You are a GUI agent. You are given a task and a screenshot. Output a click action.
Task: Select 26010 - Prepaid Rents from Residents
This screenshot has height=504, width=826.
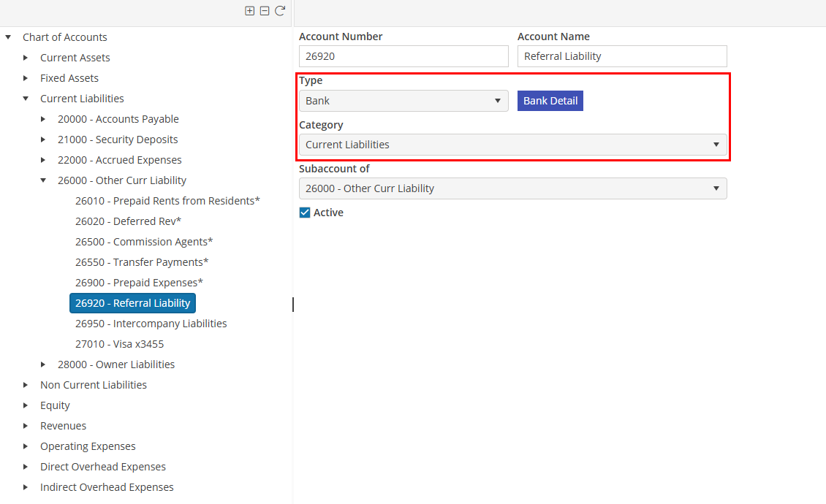167,201
